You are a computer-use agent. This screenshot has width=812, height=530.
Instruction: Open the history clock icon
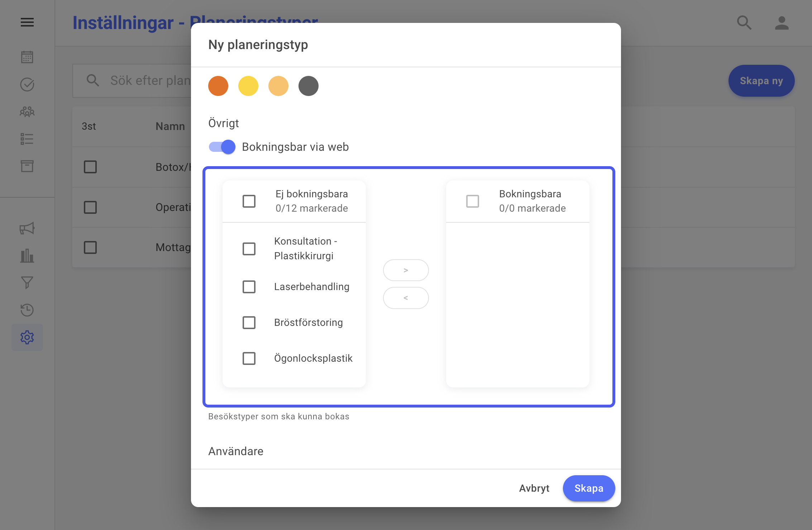click(27, 310)
